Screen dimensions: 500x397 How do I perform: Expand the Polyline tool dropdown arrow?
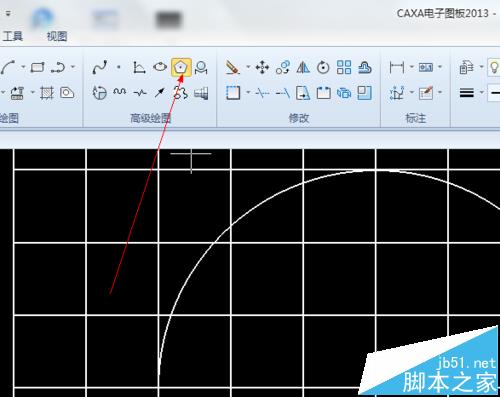pos(73,67)
